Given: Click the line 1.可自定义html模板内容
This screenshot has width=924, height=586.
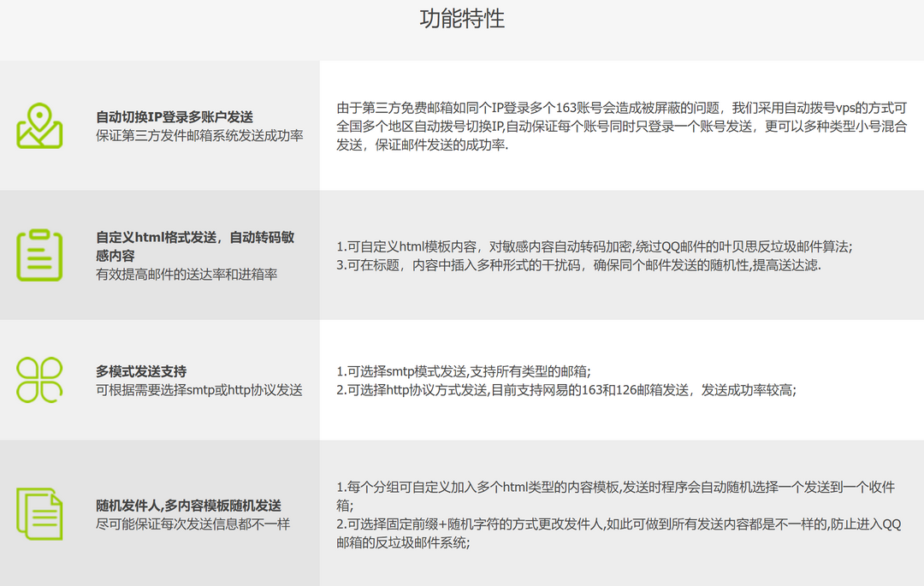Looking at the screenshot, I should click(594, 246).
